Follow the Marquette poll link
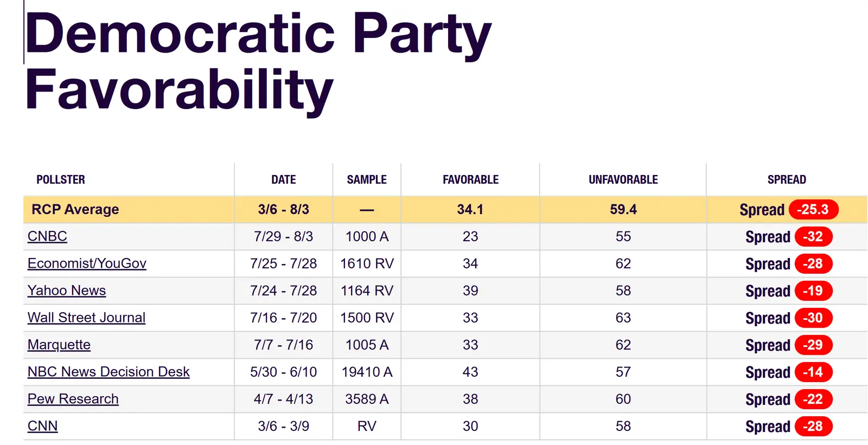The width and height of the screenshot is (868, 445). [59, 345]
